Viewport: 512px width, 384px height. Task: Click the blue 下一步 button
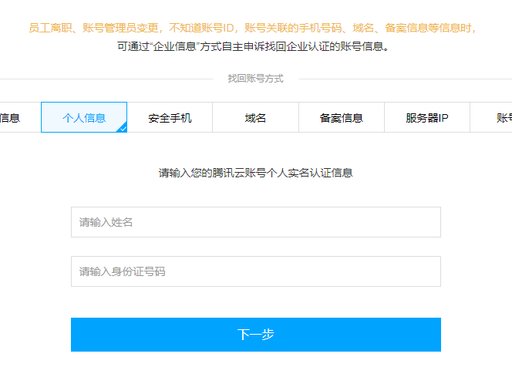(256, 334)
